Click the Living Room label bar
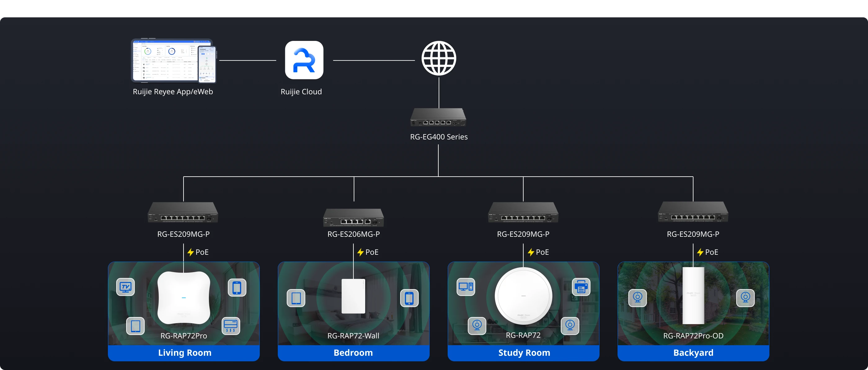Viewport: 868px width, 370px height. [x=184, y=353]
